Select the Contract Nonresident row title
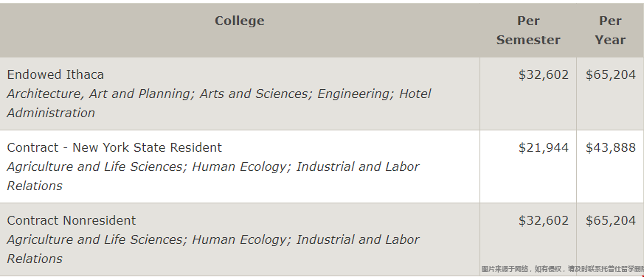 tap(71, 221)
